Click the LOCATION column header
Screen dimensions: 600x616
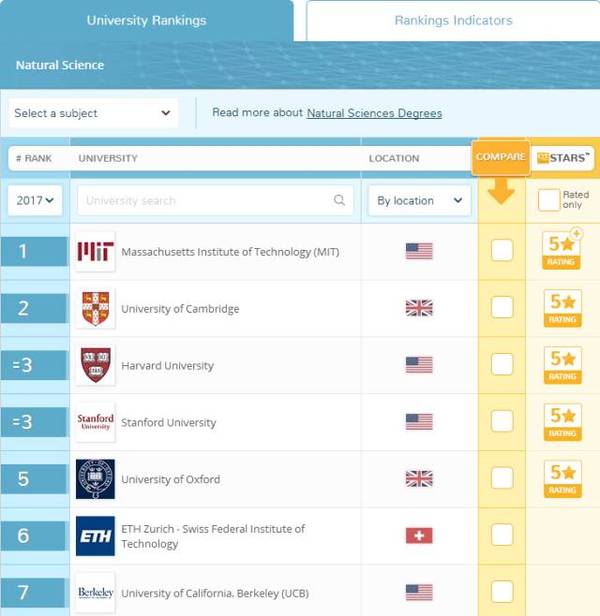[394, 158]
